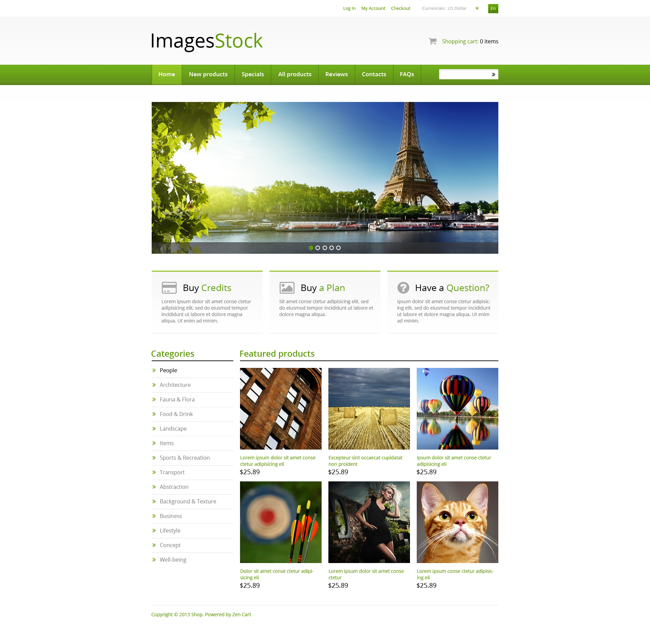Click the search magnifier button icon
Image resolution: width=650 pixels, height=644 pixels.
click(x=493, y=74)
